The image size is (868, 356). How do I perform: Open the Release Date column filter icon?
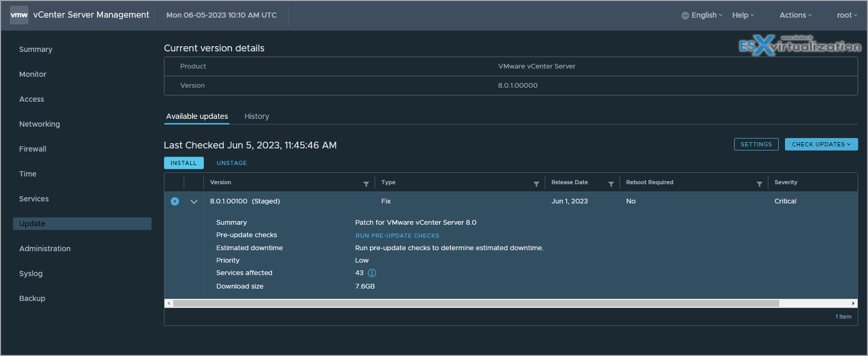[611, 184]
